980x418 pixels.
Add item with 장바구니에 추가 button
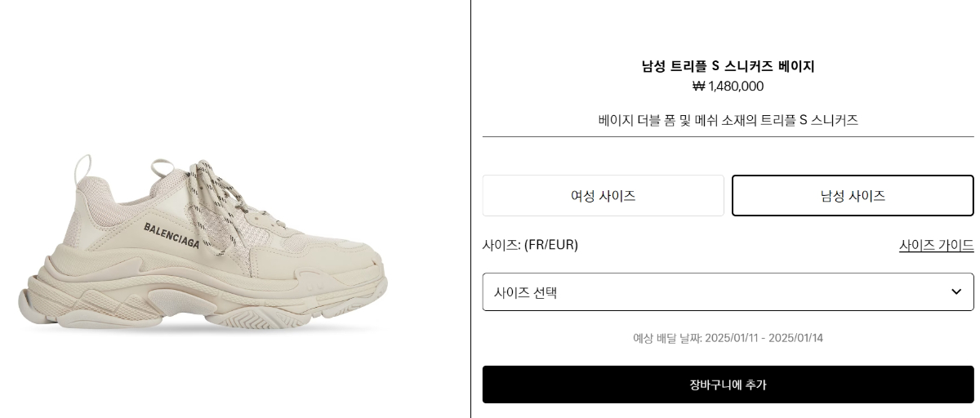[x=728, y=385]
